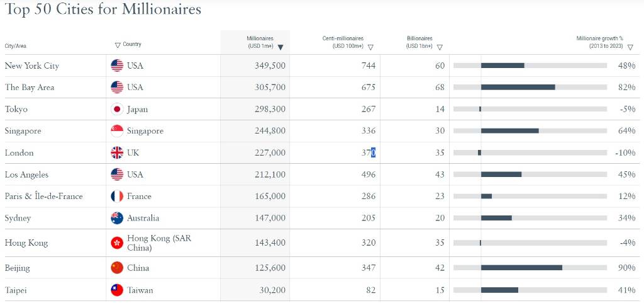Click the Australia flag icon
Image resolution: width=644 pixels, height=303 pixels.
[116, 218]
